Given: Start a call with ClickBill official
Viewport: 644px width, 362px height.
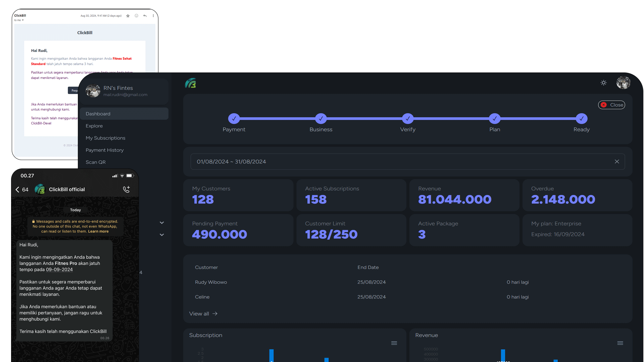Looking at the screenshot, I should (x=126, y=190).
